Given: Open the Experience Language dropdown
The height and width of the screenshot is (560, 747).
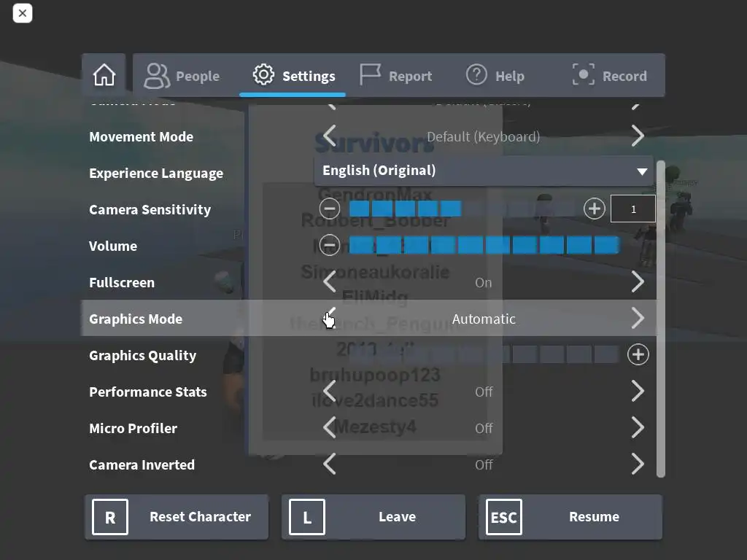Looking at the screenshot, I should point(484,171).
